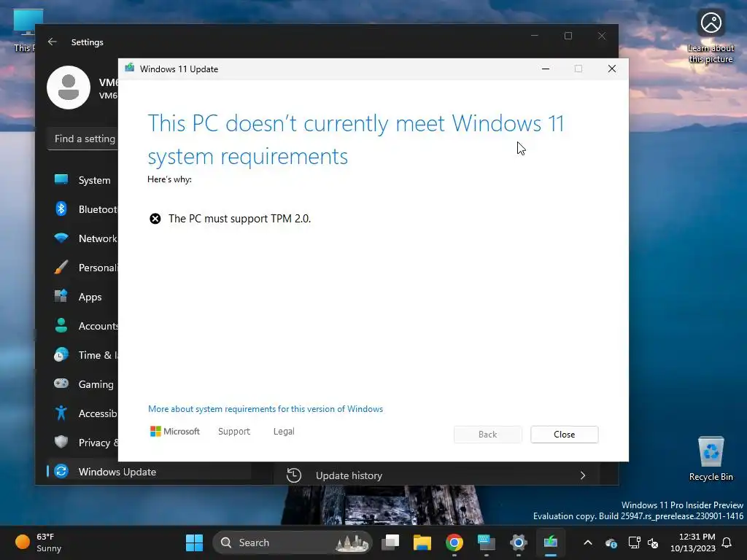747x560 pixels.
Task: Open Accounts in Settings sidebar
Action: [x=83, y=326]
